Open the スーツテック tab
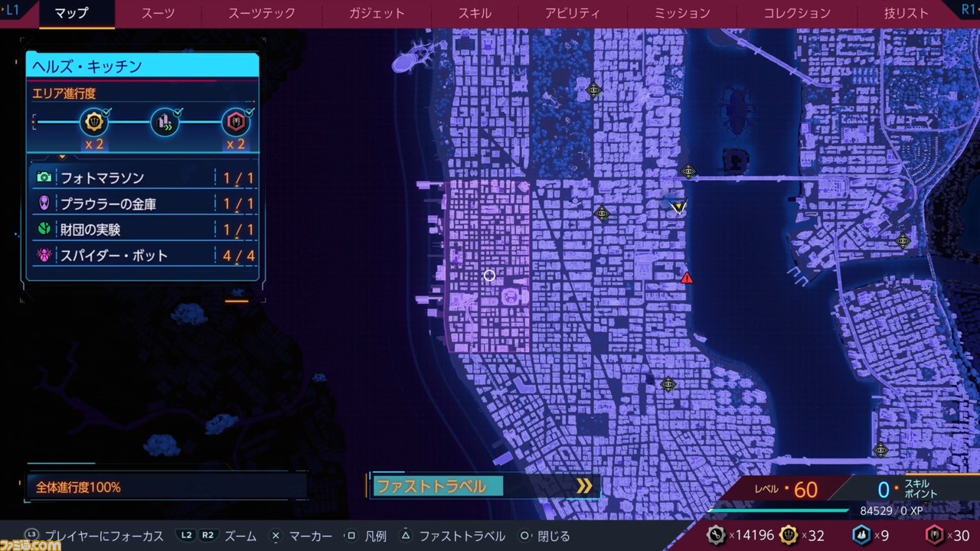This screenshot has height=551, width=980. pos(262,13)
